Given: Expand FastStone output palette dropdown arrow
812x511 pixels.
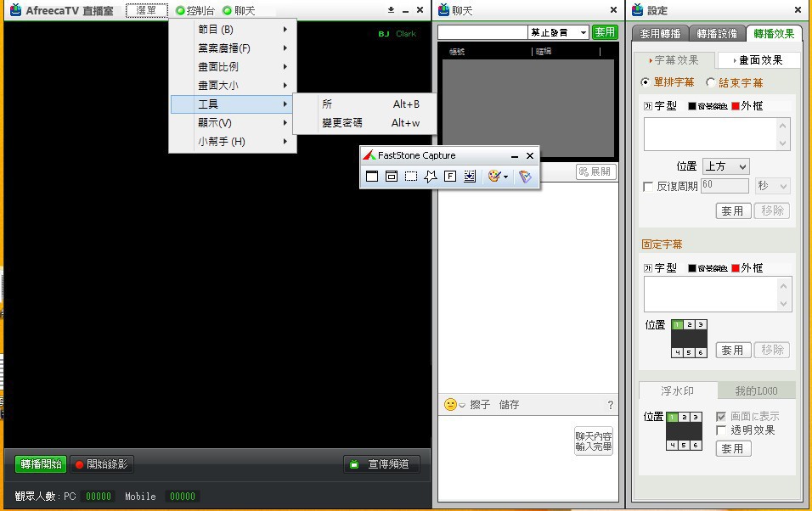Looking at the screenshot, I should (506, 177).
